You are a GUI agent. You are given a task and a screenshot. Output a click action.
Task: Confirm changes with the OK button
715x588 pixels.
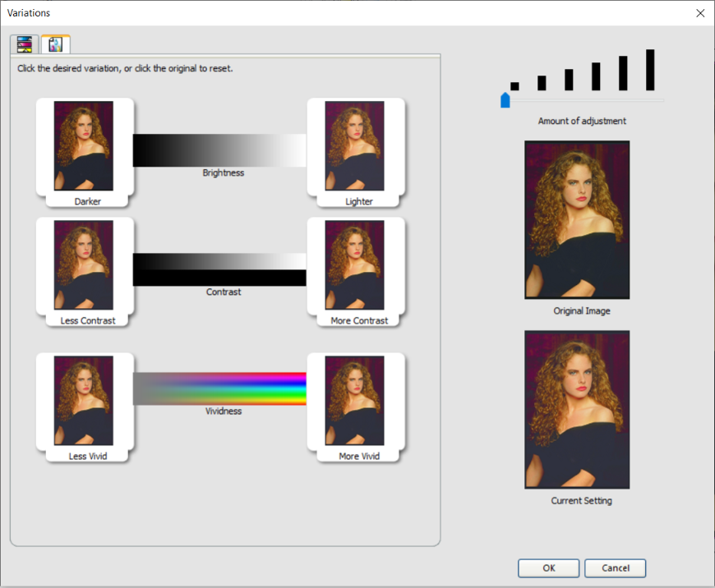pos(548,568)
